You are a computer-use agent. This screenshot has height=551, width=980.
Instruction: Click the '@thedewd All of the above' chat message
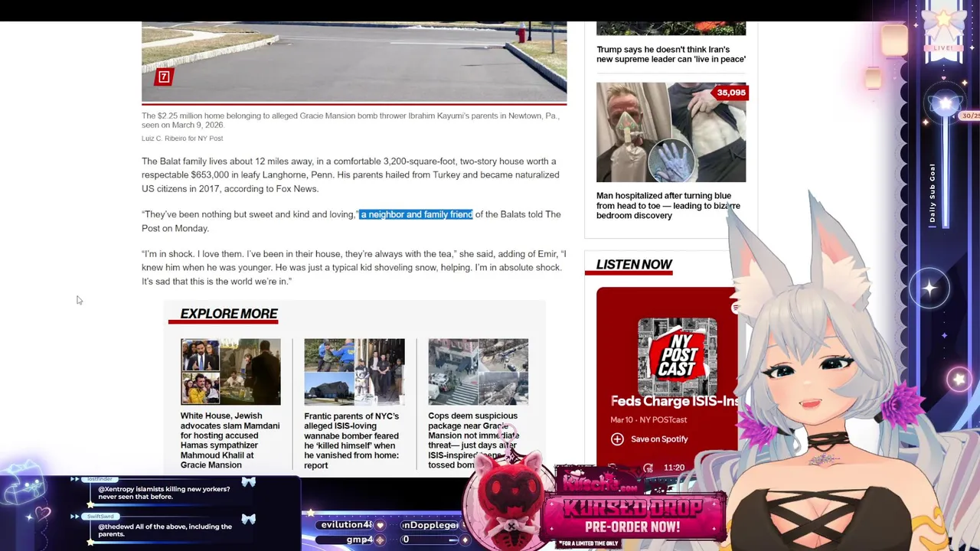click(x=165, y=530)
